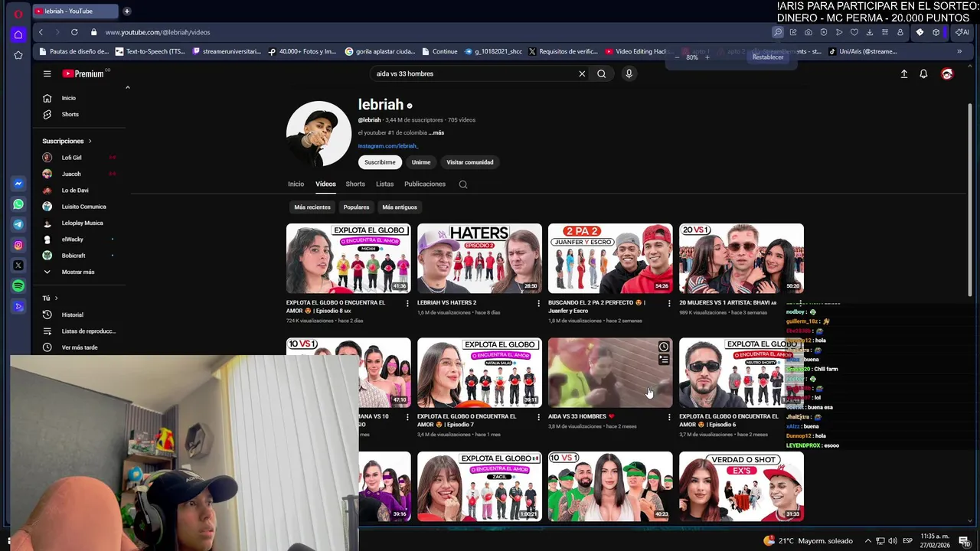Viewport: 980px width, 551px height.
Task: Open the Listas tab
Action: pyautogui.click(x=385, y=184)
